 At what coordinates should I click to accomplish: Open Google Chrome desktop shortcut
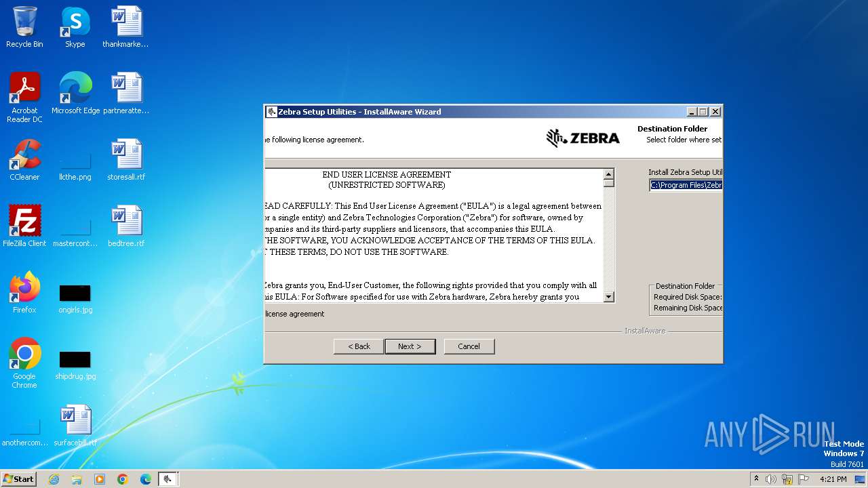click(24, 363)
